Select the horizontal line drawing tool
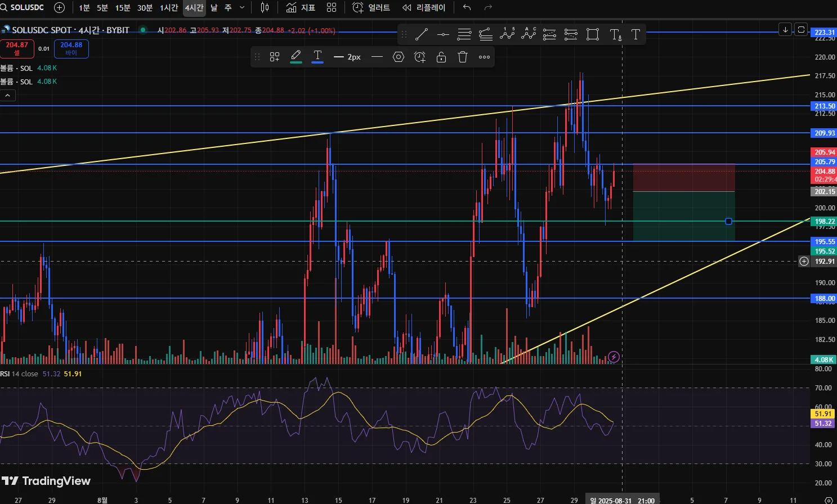Screen dimensions: 837x504 443,35
